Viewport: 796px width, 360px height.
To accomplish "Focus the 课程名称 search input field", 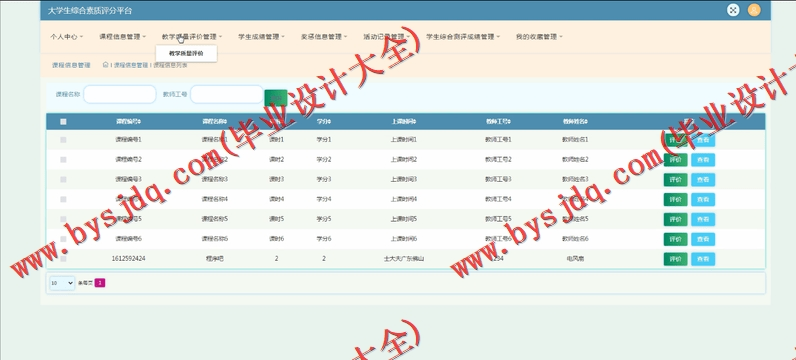I will click(x=120, y=94).
